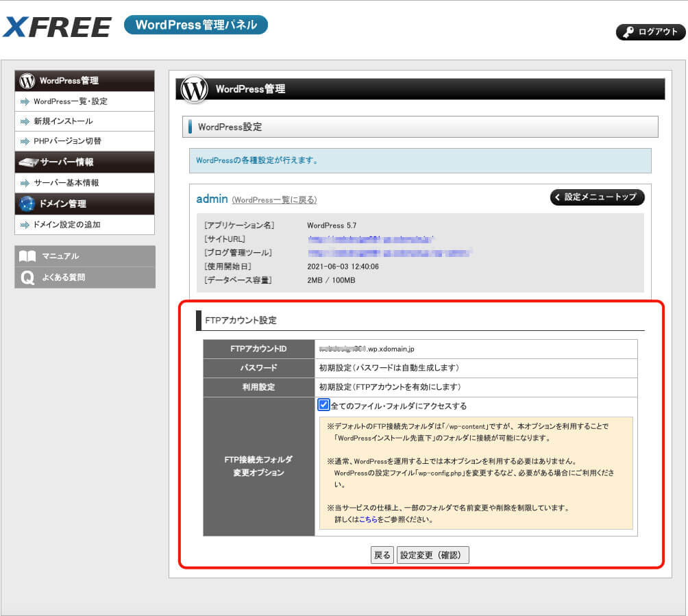The height and width of the screenshot is (616, 688).
Task: Open the 新規インストール menu item
Action: (x=85, y=121)
